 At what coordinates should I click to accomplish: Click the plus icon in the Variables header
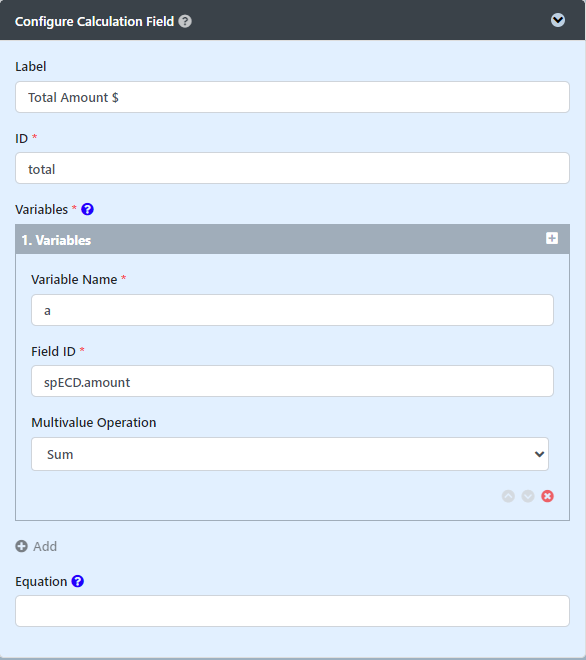[x=552, y=238]
